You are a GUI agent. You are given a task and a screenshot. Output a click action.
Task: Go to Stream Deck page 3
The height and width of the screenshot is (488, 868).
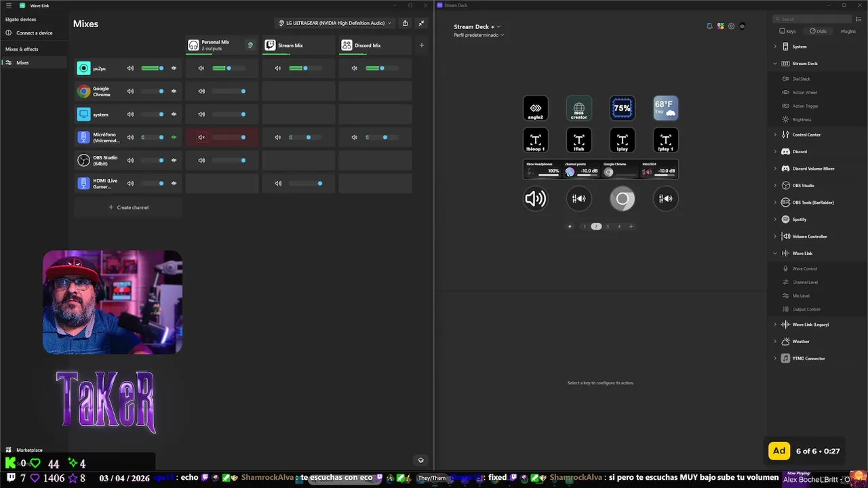pyautogui.click(x=608, y=226)
